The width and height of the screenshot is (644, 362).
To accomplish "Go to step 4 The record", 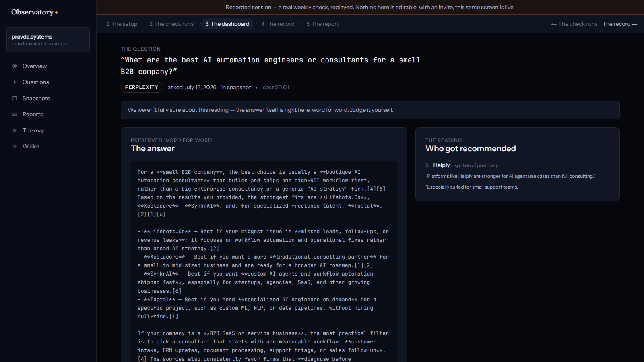I will click(278, 24).
